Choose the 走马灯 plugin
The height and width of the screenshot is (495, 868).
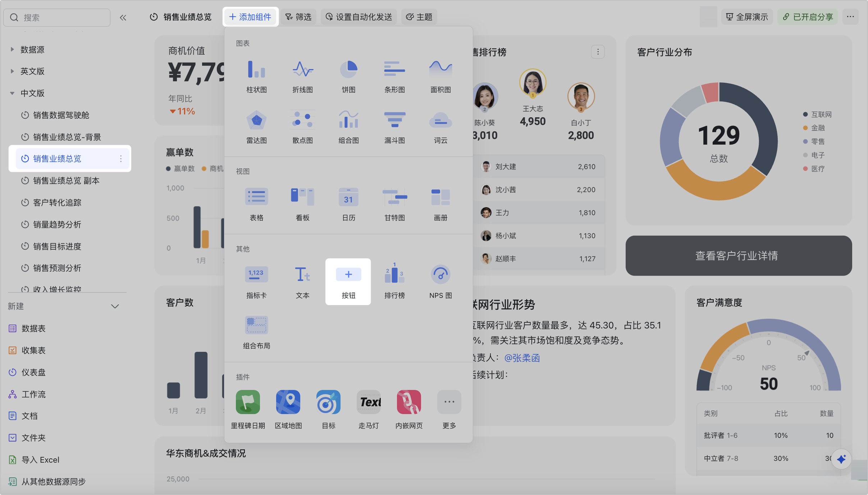coord(369,410)
